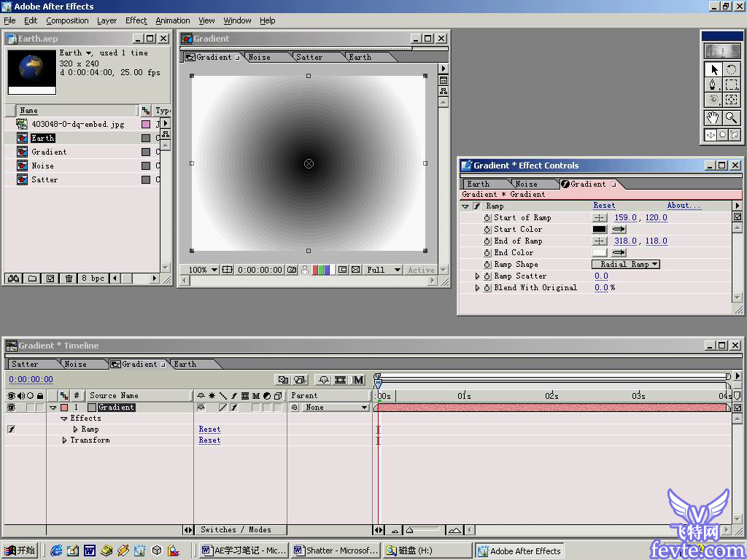Toggle the Ramp effect checkbox in Effect Controls

(477, 206)
